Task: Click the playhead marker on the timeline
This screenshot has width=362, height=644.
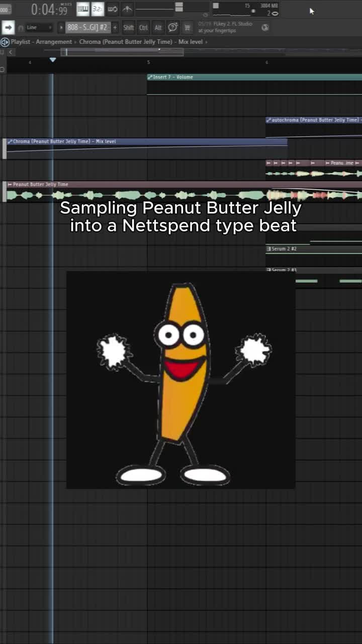Action: (53, 60)
